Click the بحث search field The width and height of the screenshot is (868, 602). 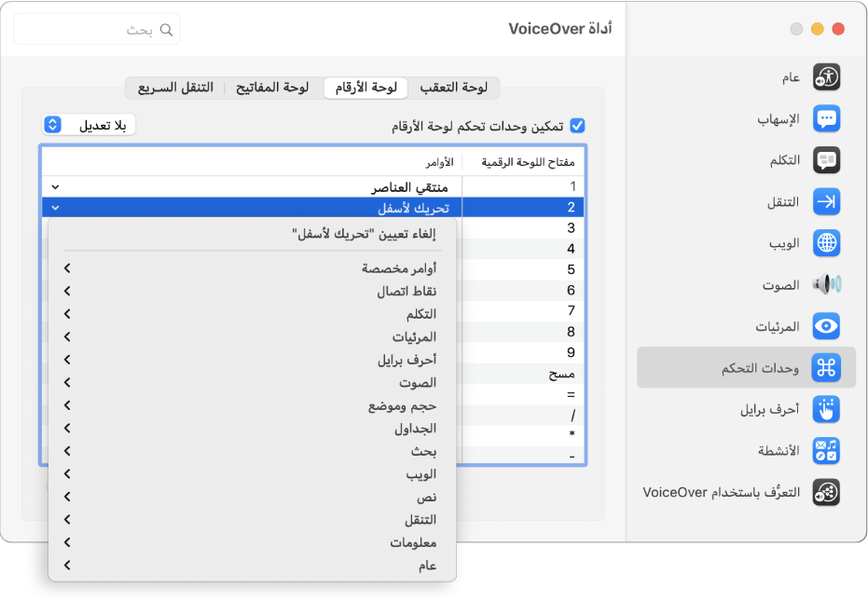coord(96,29)
